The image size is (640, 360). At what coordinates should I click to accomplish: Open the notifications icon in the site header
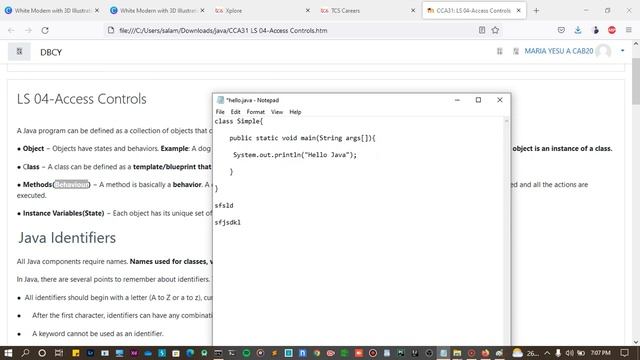(500, 51)
